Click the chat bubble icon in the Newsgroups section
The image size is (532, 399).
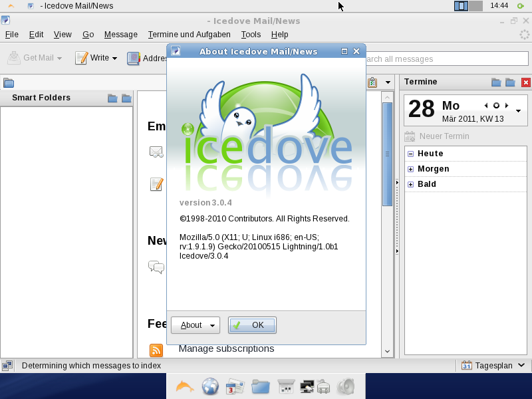click(156, 267)
